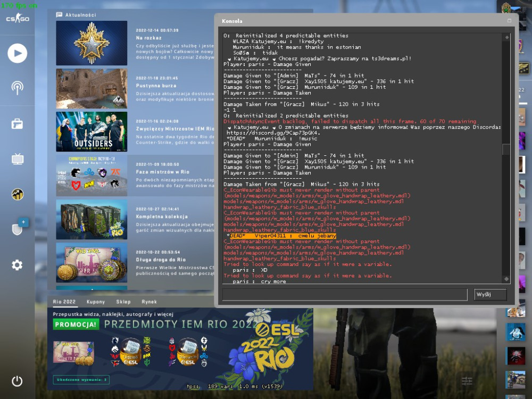
Task: Click the Na rozkaz news headline
Action: click(148, 38)
